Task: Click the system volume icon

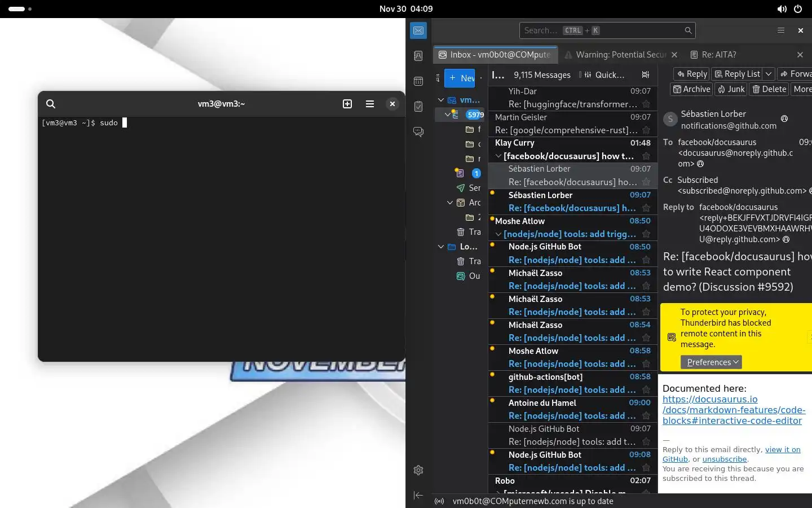Action: tap(782, 9)
